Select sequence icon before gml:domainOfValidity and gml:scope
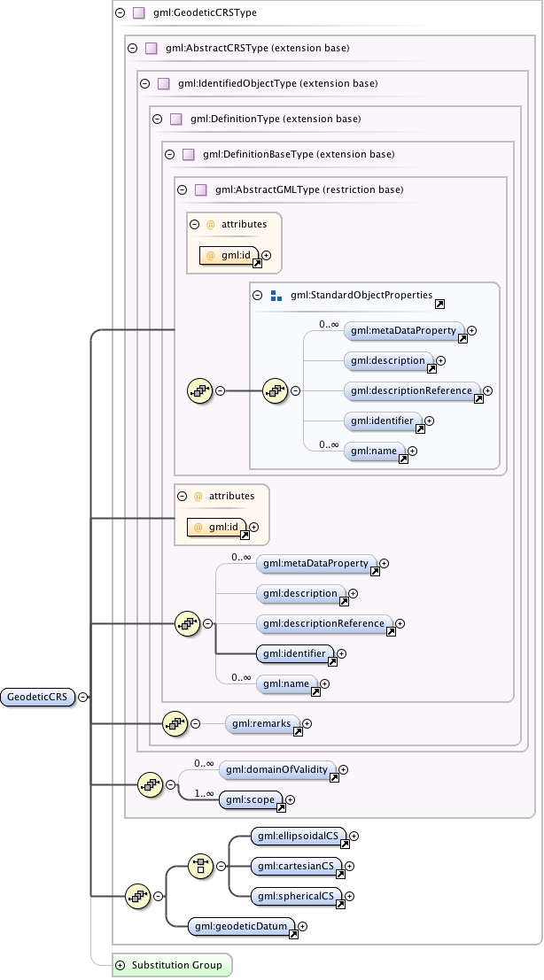The height and width of the screenshot is (980, 544). pyautogui.click(x=150, y=784)
